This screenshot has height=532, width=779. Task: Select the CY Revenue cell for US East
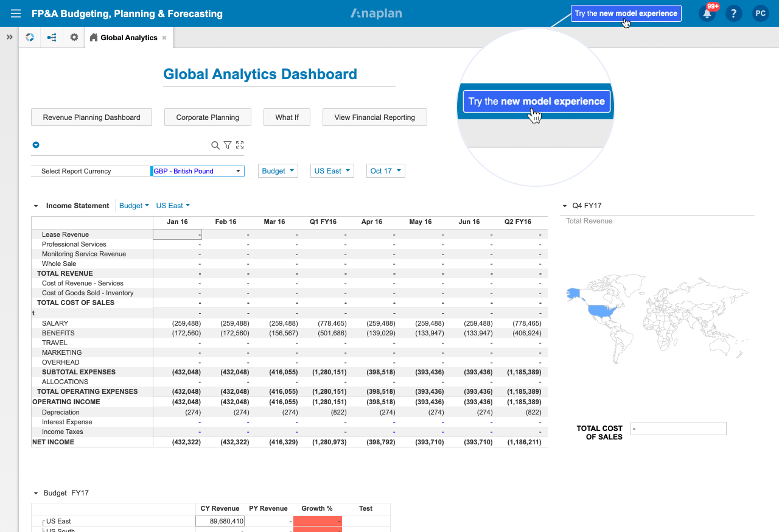[220, 521]
